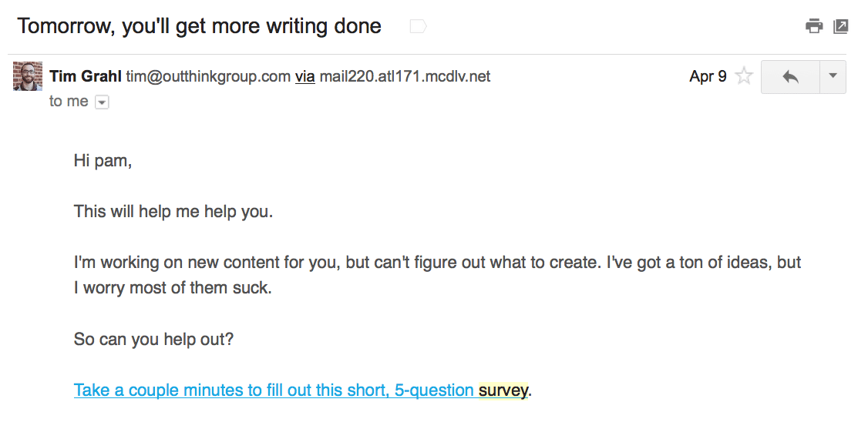This screenshot has width=868, height=439.
Task: Open the More dropdown beside Reply
Action: click(833, 77)
